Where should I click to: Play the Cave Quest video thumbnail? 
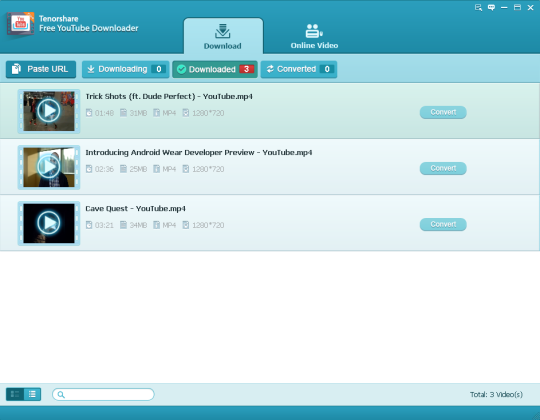(49, 223)
